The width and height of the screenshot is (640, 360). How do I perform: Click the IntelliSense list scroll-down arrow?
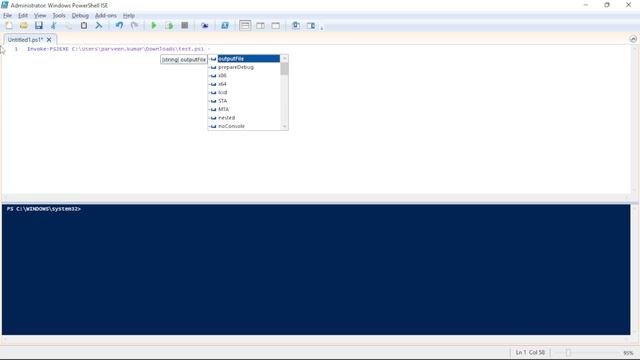pyautogui.click(x=284, y=127)
